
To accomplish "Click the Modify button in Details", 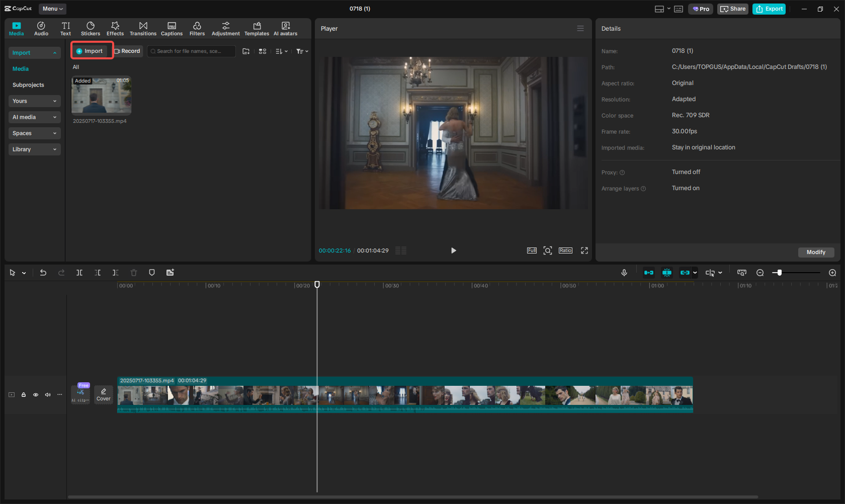I will pos(815,252).
